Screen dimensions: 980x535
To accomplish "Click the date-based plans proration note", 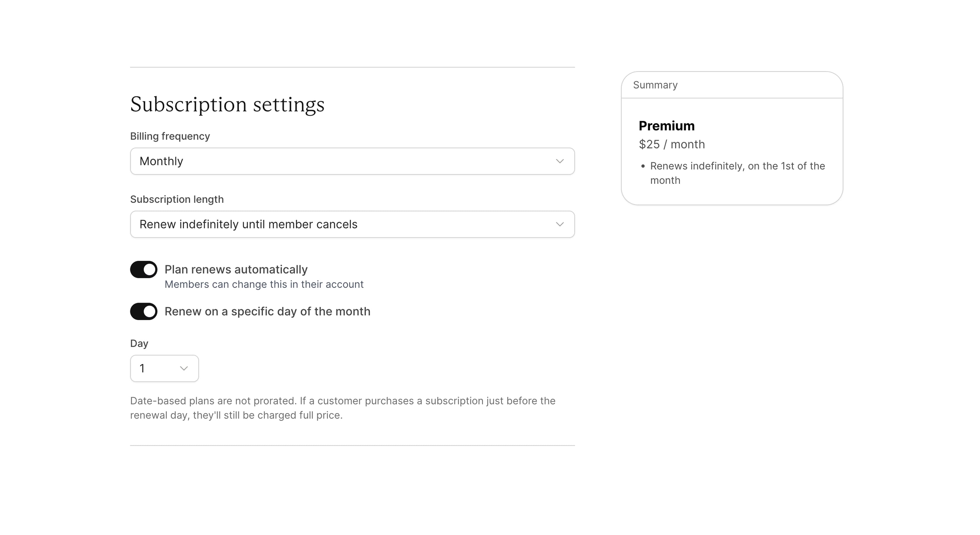I will point(342,408).
